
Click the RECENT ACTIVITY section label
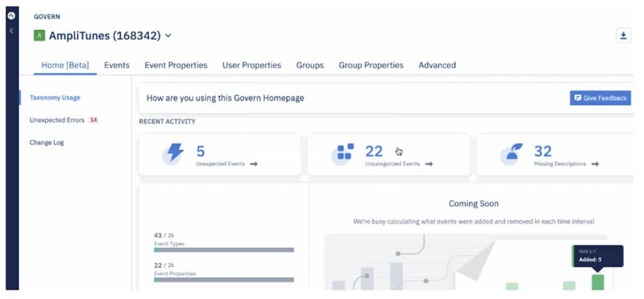167,121
